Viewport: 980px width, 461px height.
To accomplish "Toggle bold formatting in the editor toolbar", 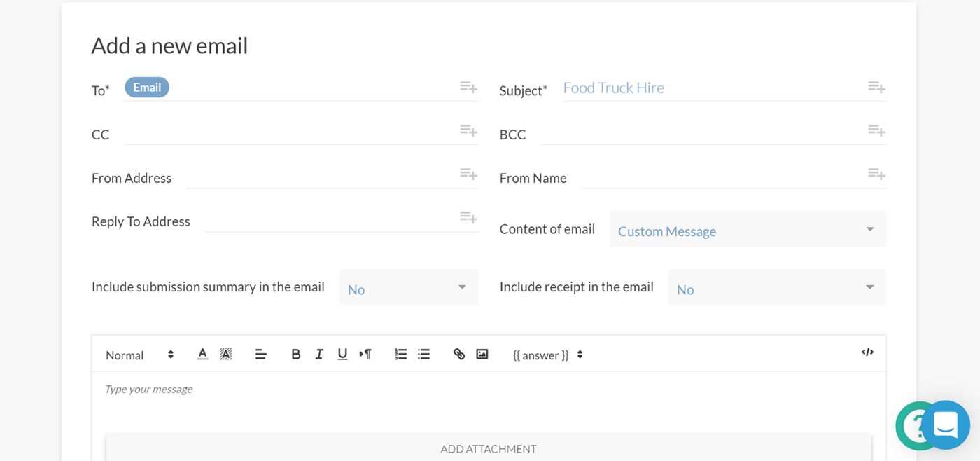I will (x=295, y=355).
